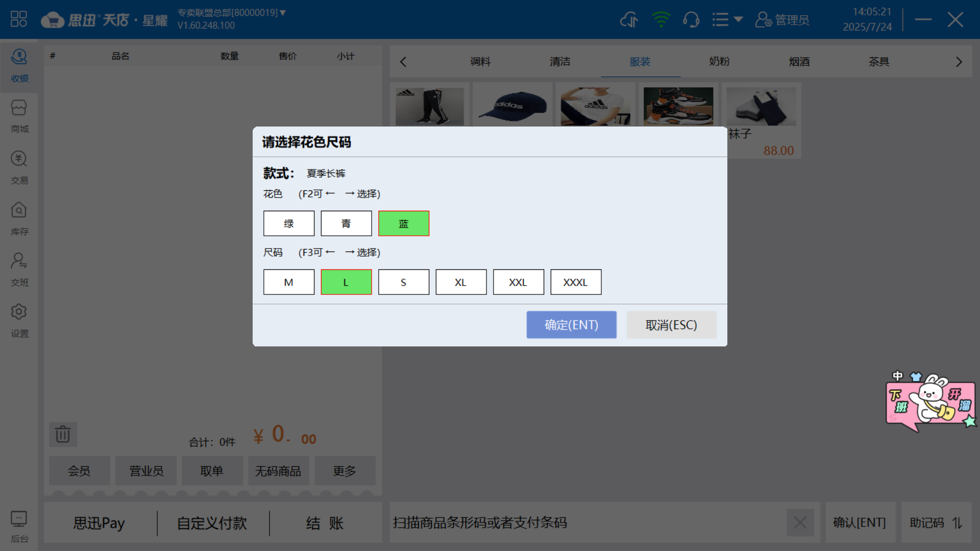Click the barcode scan input field

coord(561,522)
